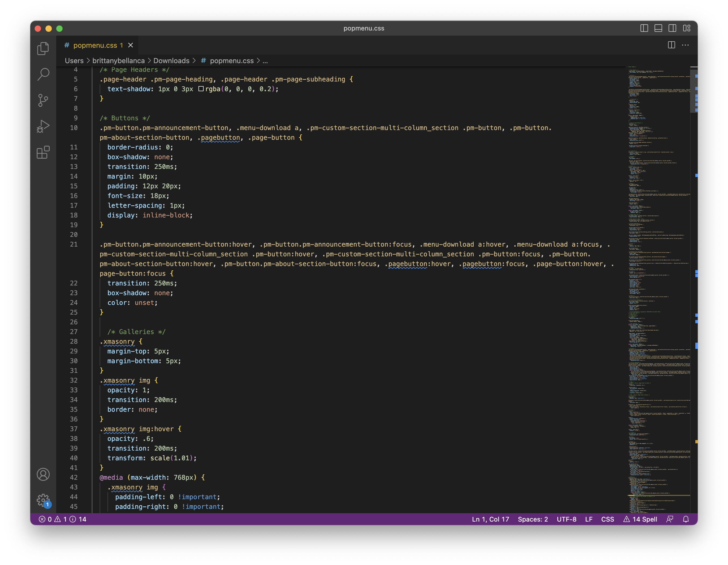Select the popmenu.css editor tab
The width and height of the screenshot is (728, 565).
[x=98, y=45]
